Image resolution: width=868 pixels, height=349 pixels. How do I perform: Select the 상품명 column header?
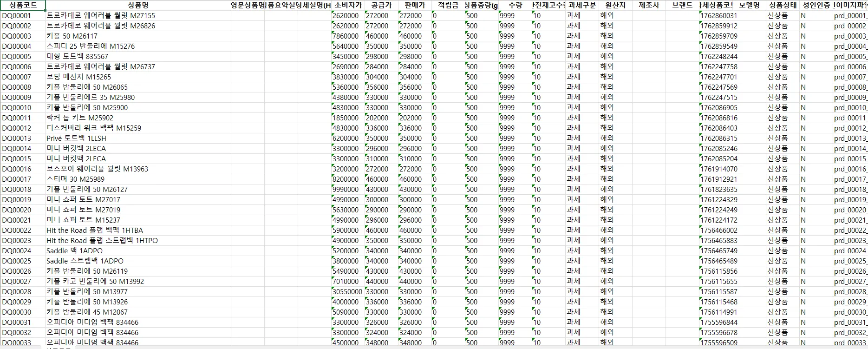pyautogui.click(x=138, y=5)
